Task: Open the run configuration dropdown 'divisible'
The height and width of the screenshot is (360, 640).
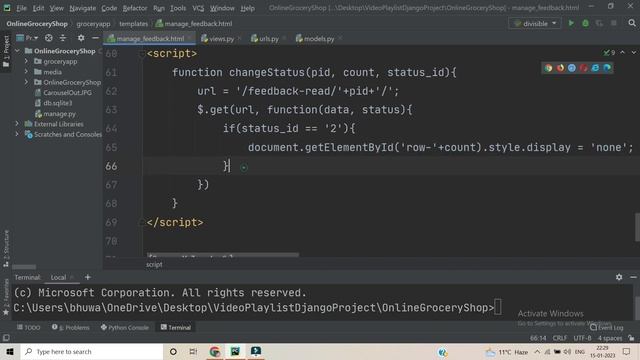Action: (x=535, y=23)
